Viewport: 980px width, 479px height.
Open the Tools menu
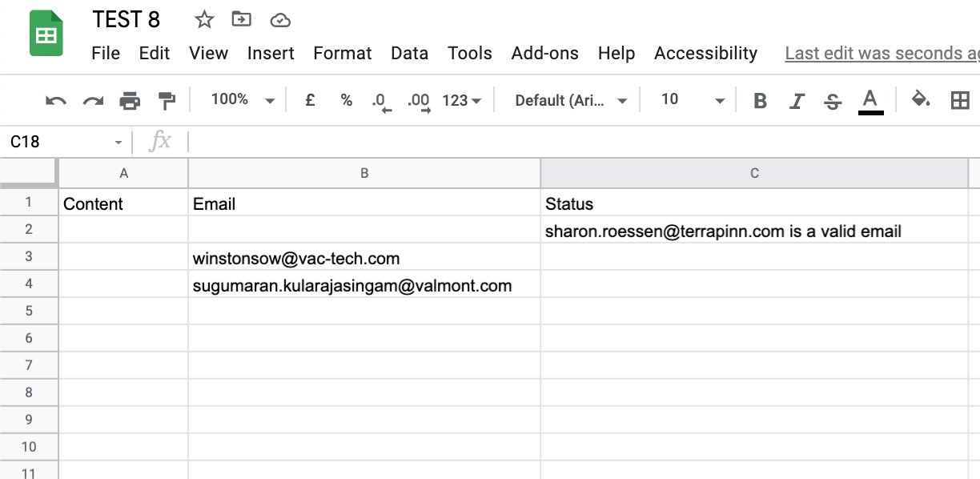click(470, 53)
